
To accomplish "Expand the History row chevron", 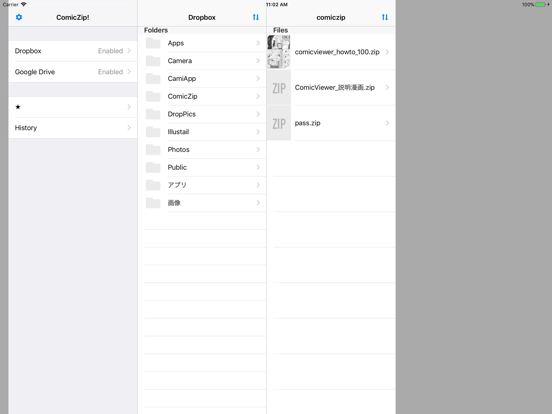I will tap(129, 128).
